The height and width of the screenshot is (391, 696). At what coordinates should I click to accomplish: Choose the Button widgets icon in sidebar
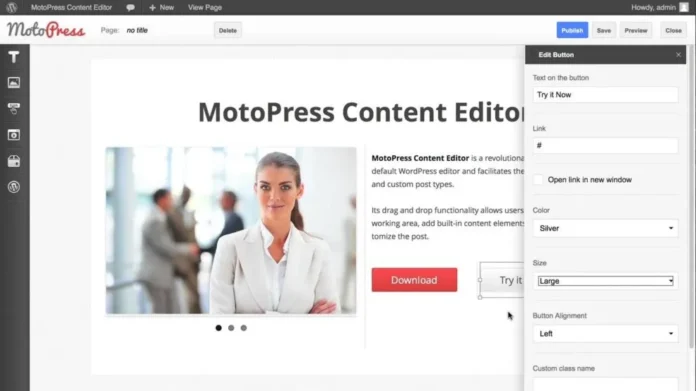(x=14, y=108)
